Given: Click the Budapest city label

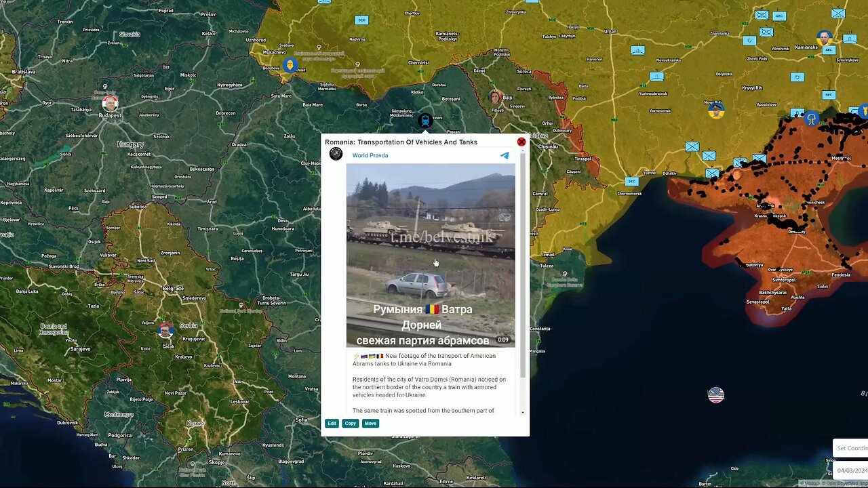Looking at the screenshot, I should click(x=110, y=115).
